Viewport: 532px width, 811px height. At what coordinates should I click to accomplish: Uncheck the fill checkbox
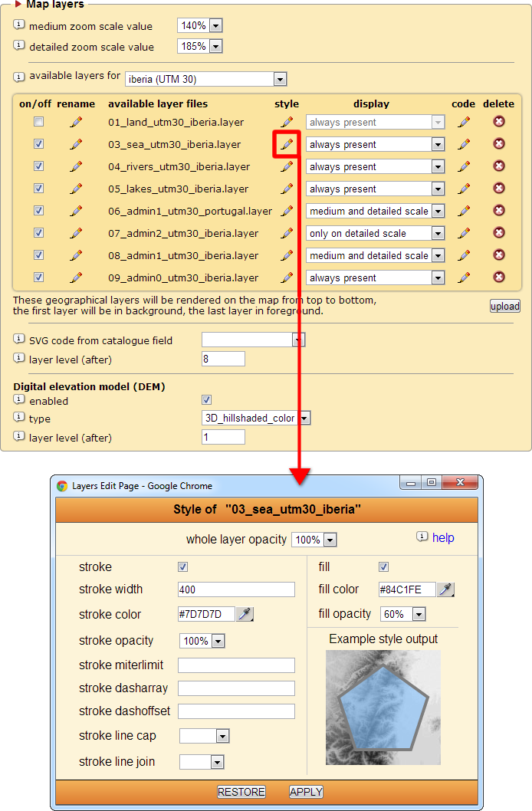383,567
